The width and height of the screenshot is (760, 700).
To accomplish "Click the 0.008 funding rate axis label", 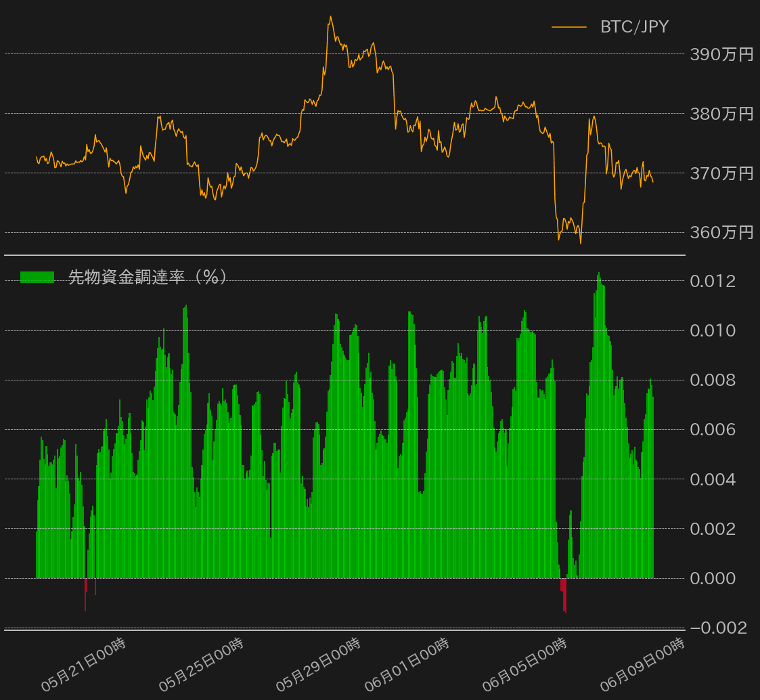I will click(x=712, y=380).
